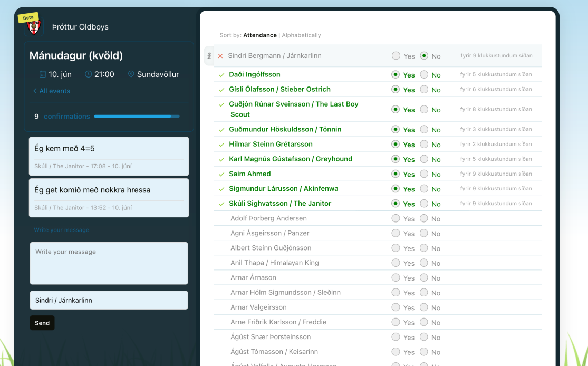Click the back chevron for All events

point(35,91)
